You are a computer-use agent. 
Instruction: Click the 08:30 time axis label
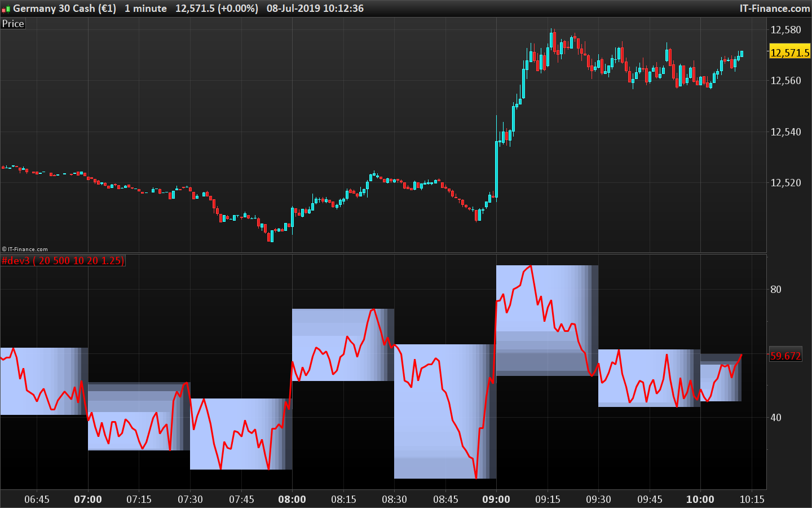[394, 500]
